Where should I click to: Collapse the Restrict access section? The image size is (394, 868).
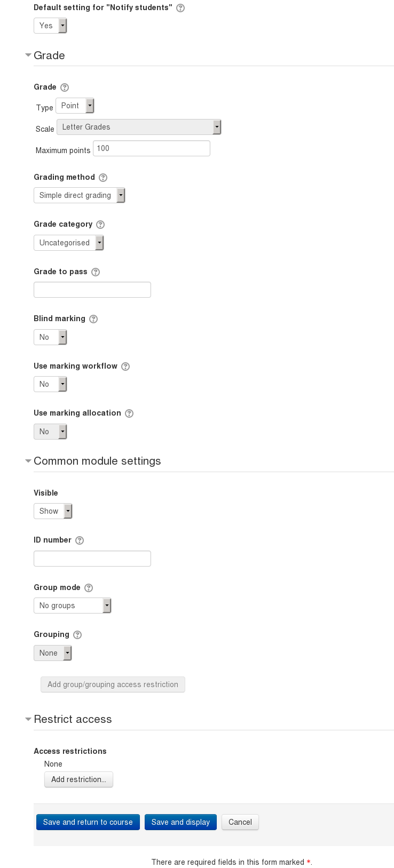point(28,719)
